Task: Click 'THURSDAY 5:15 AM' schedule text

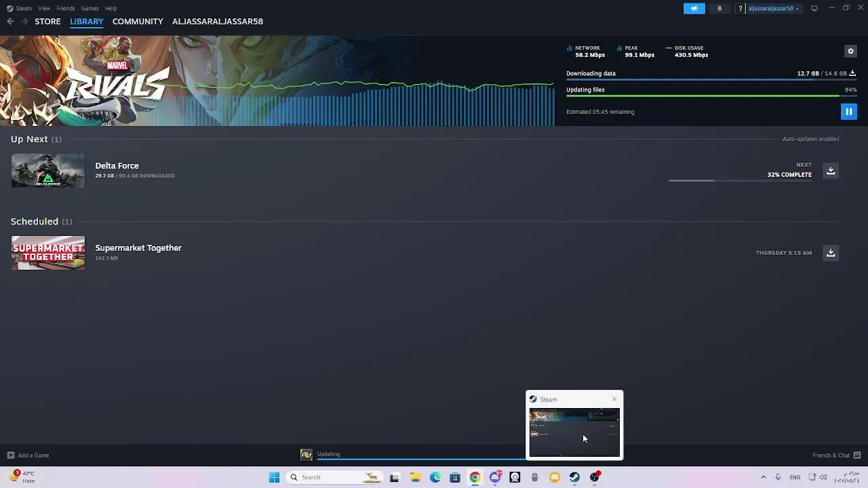Action: [x=783, y=253]
